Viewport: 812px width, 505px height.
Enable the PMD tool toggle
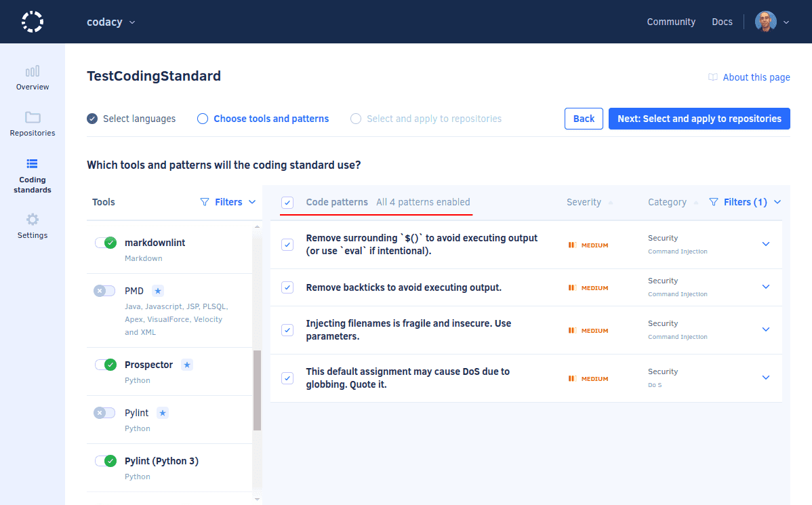click(104, 290)
